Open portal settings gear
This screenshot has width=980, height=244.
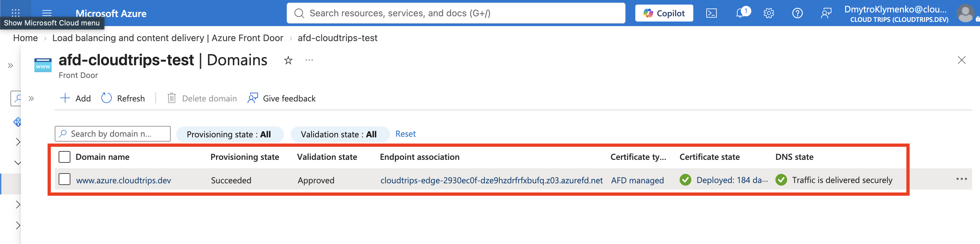769,13
